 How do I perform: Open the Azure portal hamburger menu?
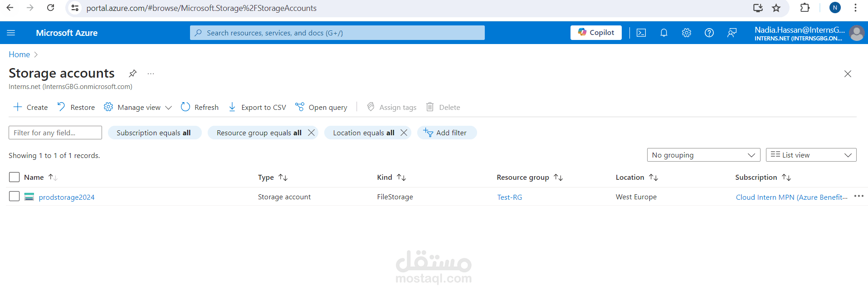[x=11, y=33]
